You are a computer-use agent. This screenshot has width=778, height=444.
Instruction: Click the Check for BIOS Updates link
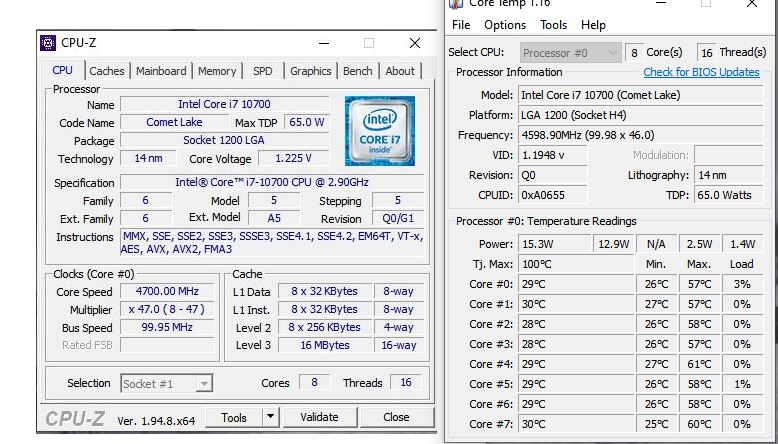click(x=701, y=72)
